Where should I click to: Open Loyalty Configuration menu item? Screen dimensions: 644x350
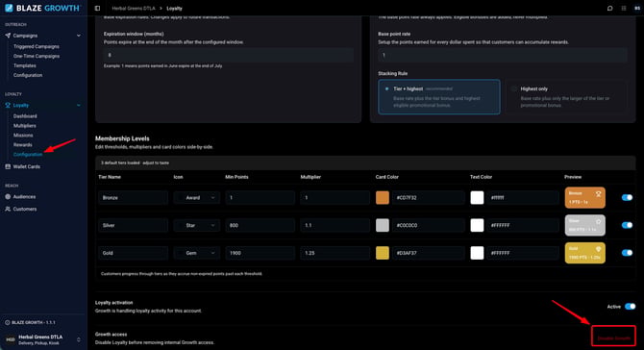28,155
